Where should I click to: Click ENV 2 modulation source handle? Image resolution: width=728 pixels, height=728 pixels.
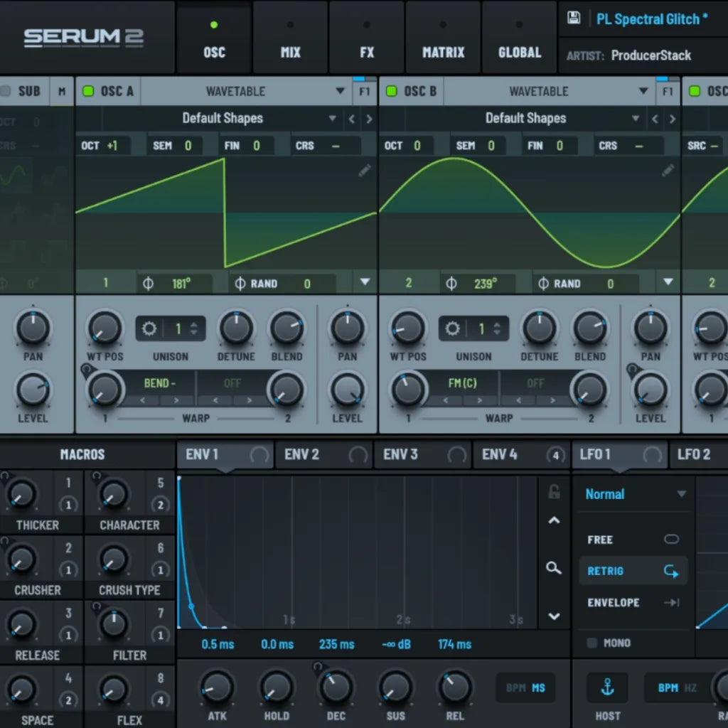[358, 454]
